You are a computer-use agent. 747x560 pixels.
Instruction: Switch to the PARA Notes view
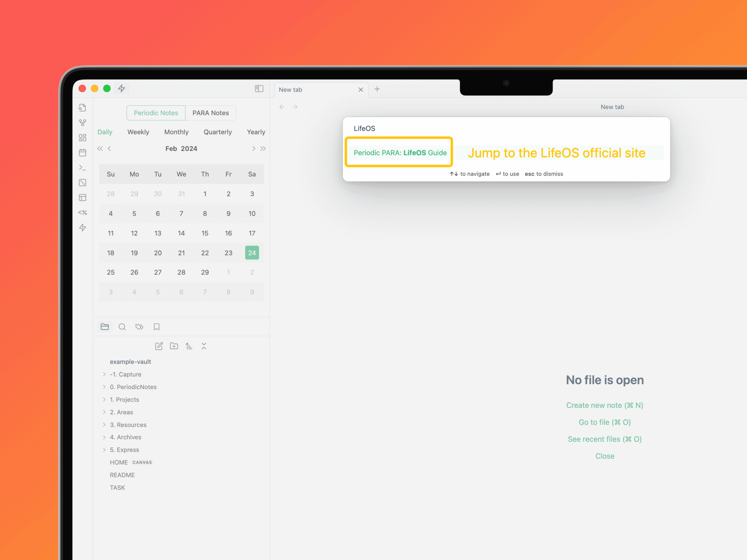click(210, 113)
